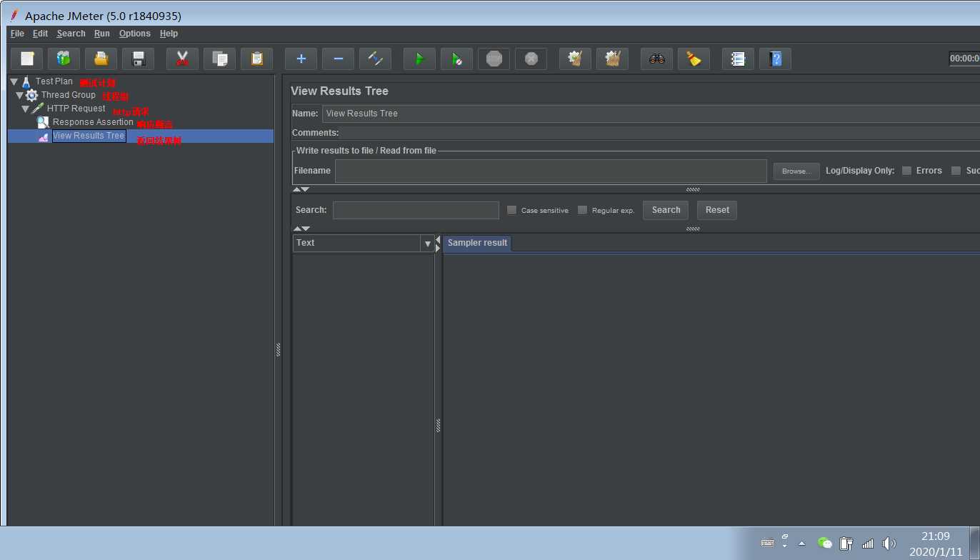Open the Run menu
The height and width of the screenshot is (560, 980).
(x=102, y=34)
